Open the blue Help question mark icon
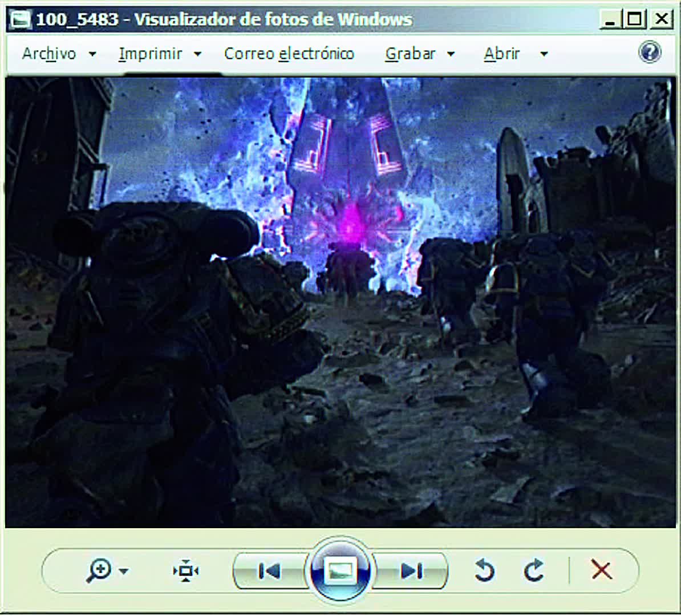The width and height of the screenshot is (681, 616). (x=650, y=52)
